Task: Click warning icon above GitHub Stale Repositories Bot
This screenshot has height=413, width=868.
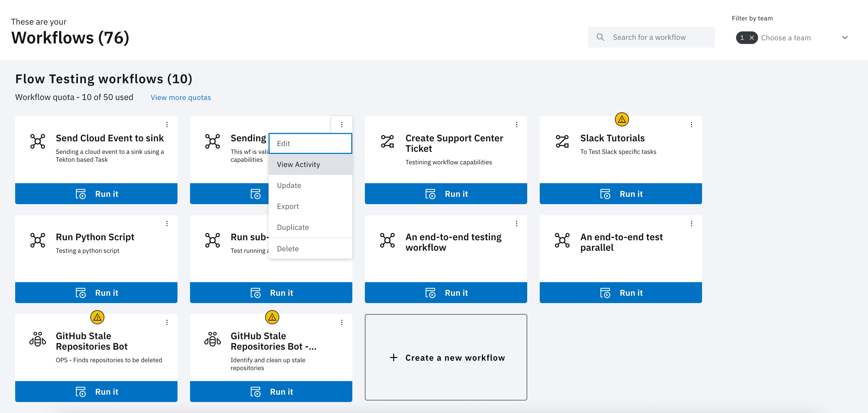Action: [x=97, y=317]
